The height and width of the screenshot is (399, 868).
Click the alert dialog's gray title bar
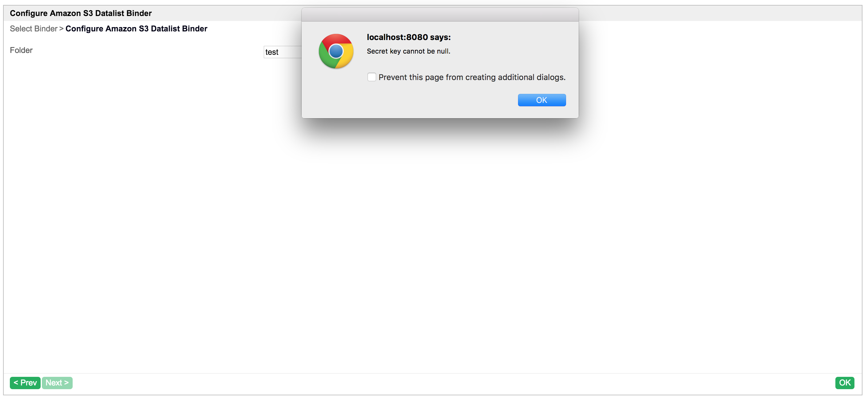(440, 15)
